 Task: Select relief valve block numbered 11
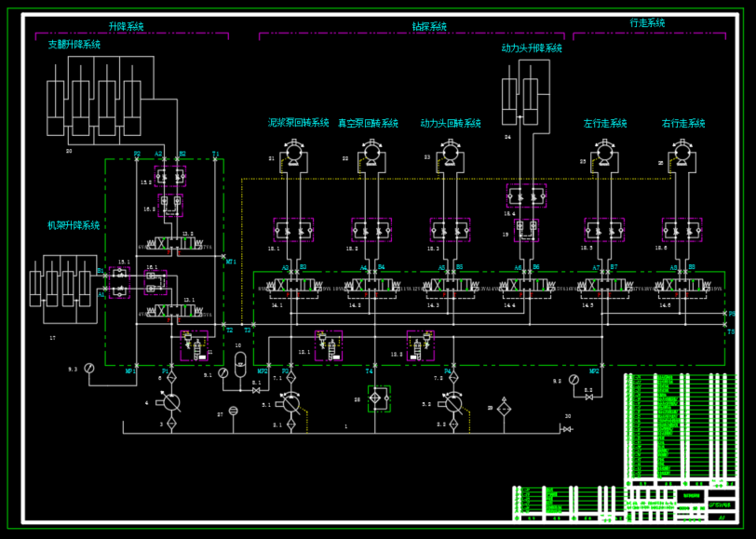195,345
